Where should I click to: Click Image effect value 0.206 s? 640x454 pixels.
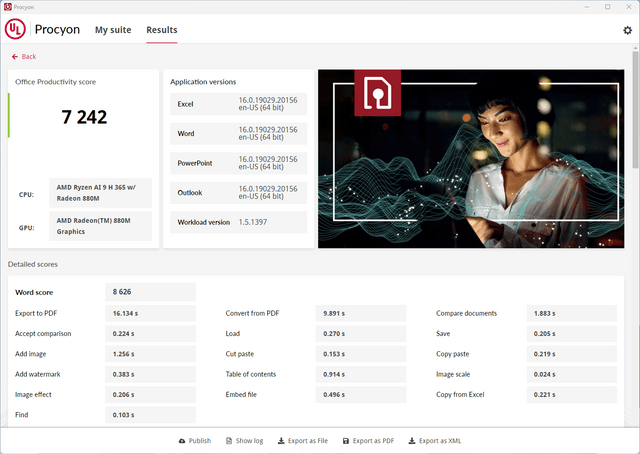[151, 395]
